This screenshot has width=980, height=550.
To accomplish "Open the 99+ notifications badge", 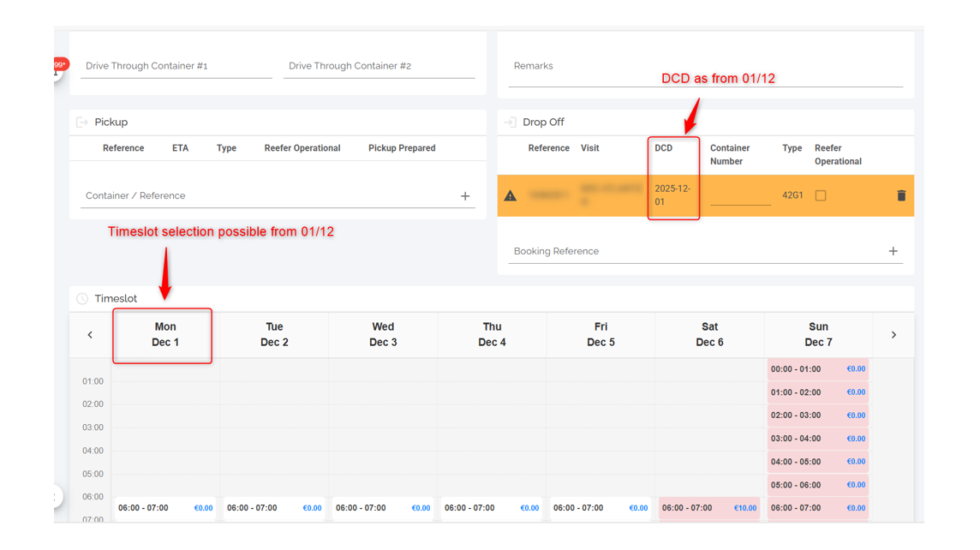I will tap(59, 66).
